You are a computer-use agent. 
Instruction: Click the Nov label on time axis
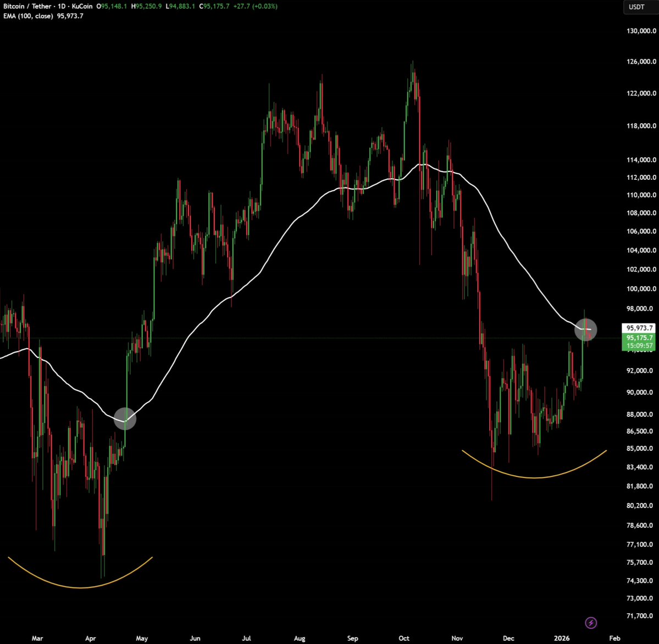pyautogui.click(x=457, y=638)
